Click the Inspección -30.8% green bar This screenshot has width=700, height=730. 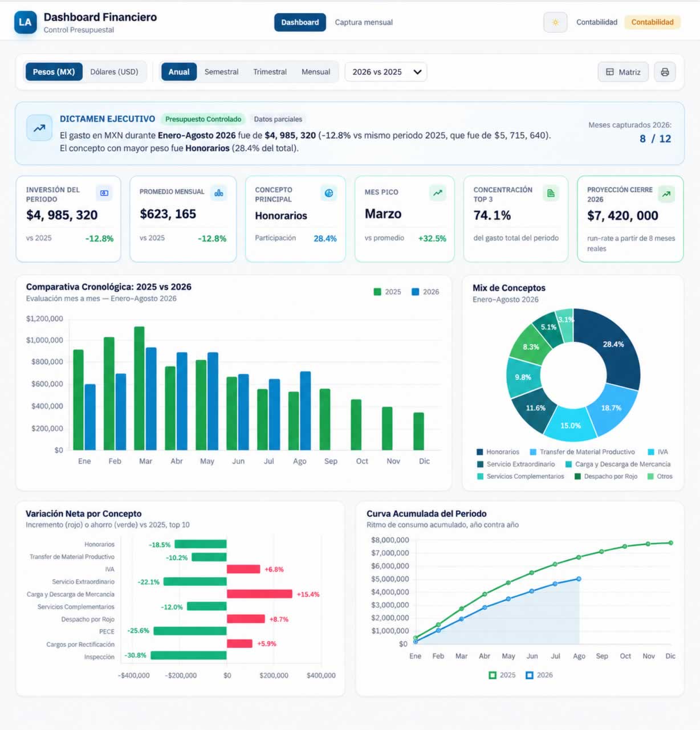click(189, 655)
